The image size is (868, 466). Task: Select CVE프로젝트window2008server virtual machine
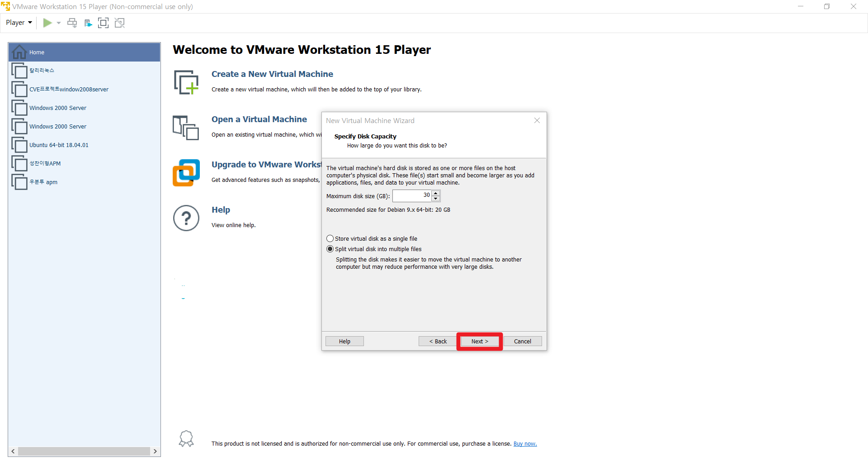click(84, 89)
